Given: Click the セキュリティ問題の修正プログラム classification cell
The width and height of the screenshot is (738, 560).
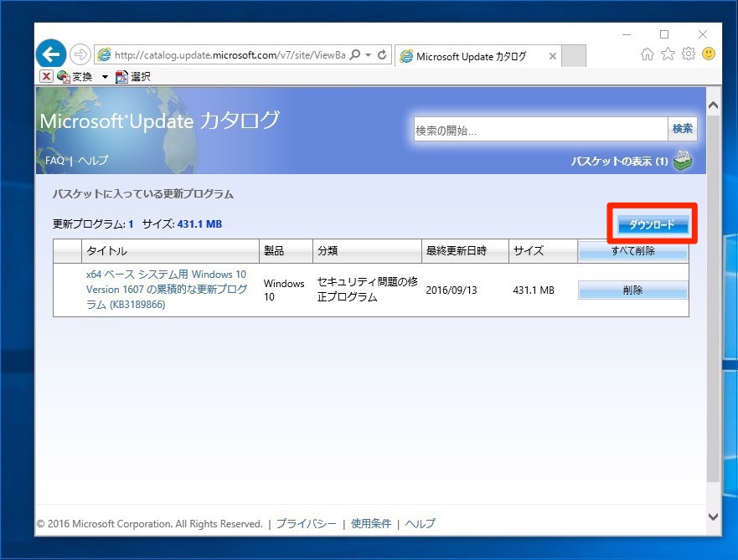Looking at the screenshot, I should (x=367, y=289).
